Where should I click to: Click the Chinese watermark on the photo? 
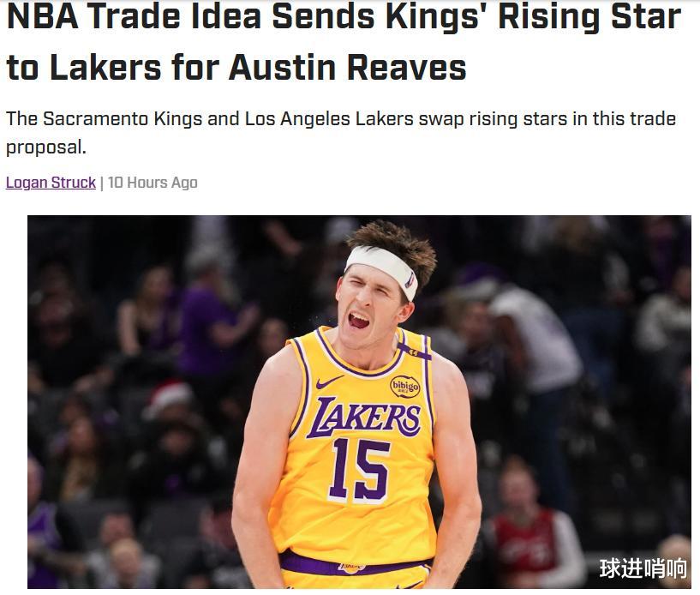[643, 568]
